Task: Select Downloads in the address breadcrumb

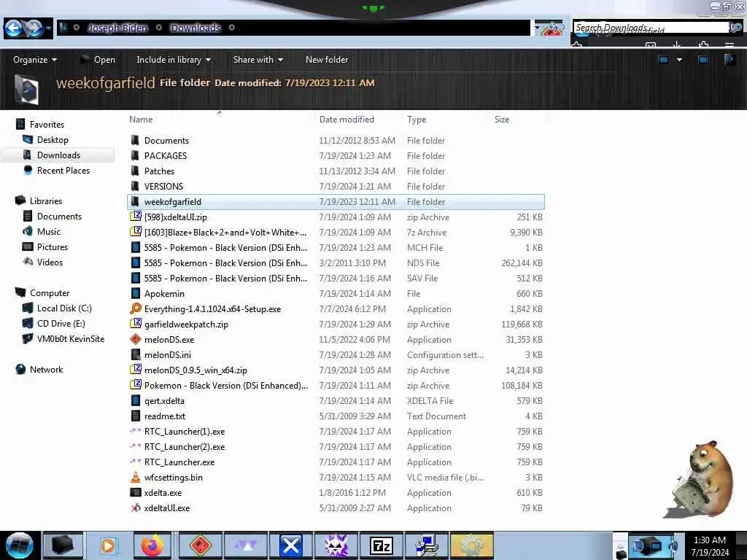Action: 196,28
